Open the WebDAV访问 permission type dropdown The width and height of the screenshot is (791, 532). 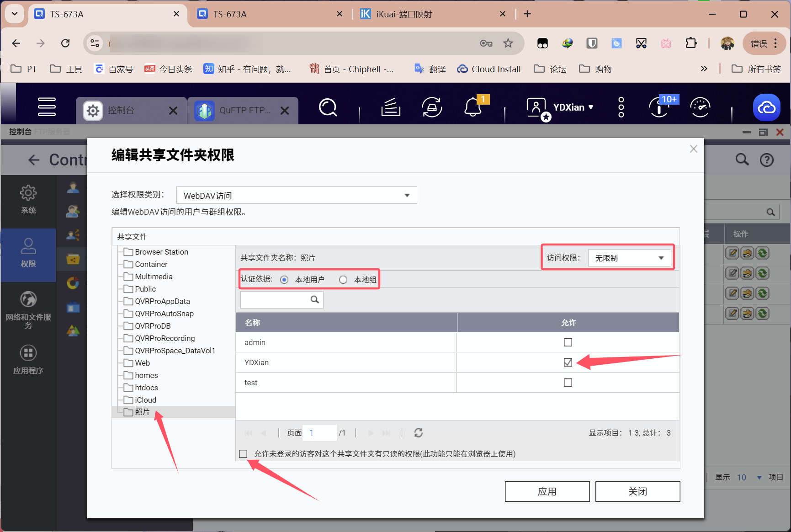tap(297, 196)
